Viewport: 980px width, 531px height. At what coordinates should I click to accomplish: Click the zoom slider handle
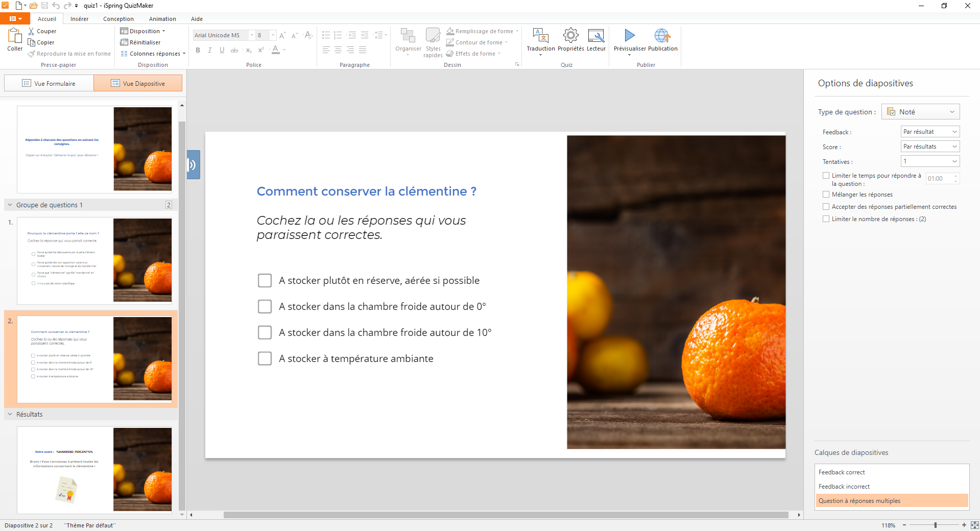pos(935,525)
